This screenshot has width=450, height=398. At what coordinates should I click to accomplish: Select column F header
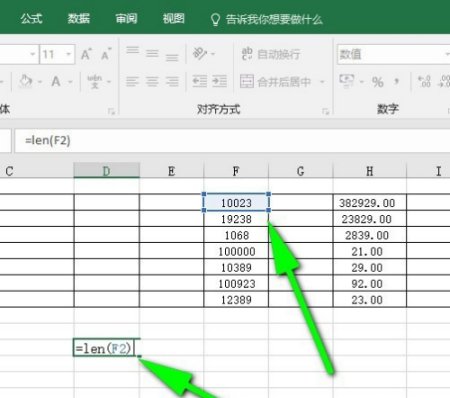pyautogui.click(x=236, y=171)
